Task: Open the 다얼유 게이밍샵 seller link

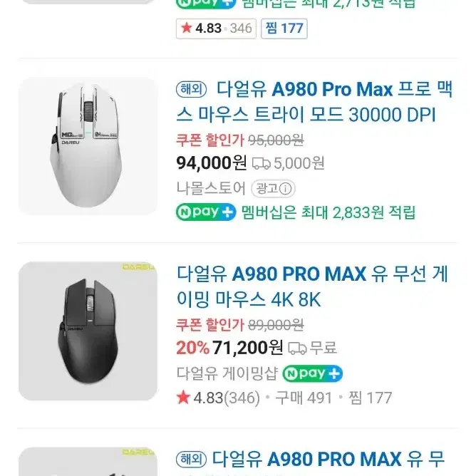Action: point(227,373)
